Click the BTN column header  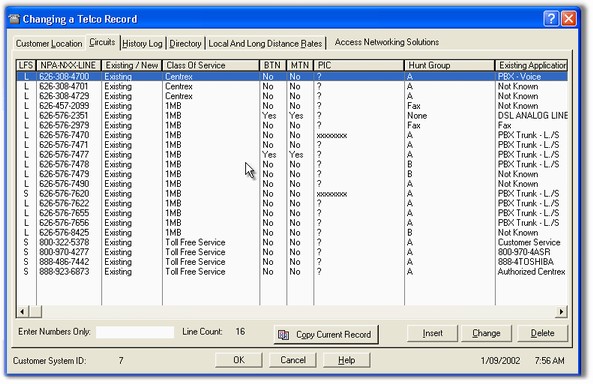click(x=273, y=65)
